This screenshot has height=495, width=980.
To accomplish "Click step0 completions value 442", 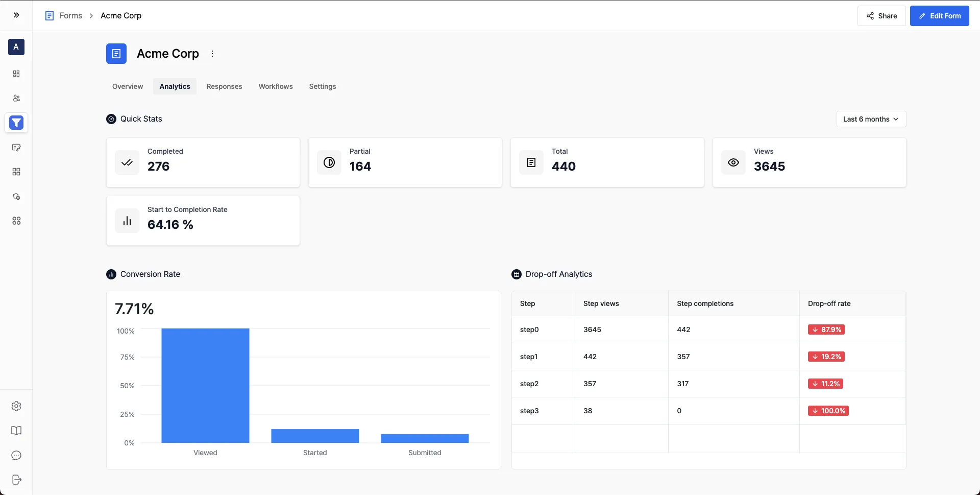I will [683, 329].
